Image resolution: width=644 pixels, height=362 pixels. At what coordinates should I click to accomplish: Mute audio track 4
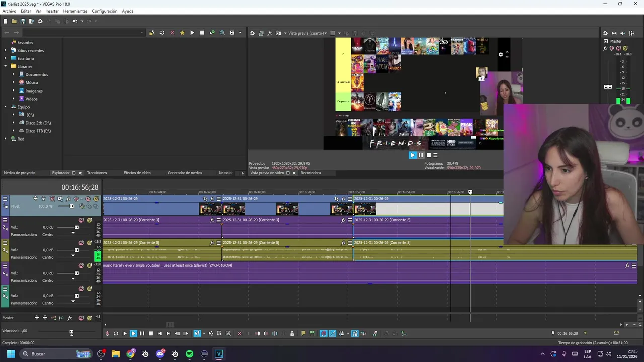81,266
